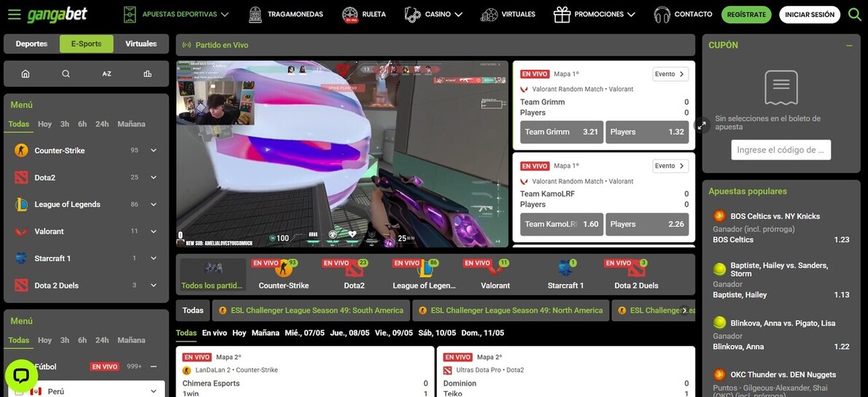This screenshot has width=868, height=397.
Task: Select the Todas league filter
Action: (x=193, y=311)
